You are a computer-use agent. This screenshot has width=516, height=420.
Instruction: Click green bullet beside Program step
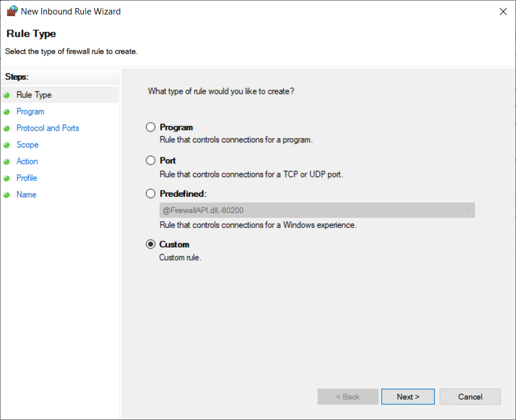tap(7, 112)
